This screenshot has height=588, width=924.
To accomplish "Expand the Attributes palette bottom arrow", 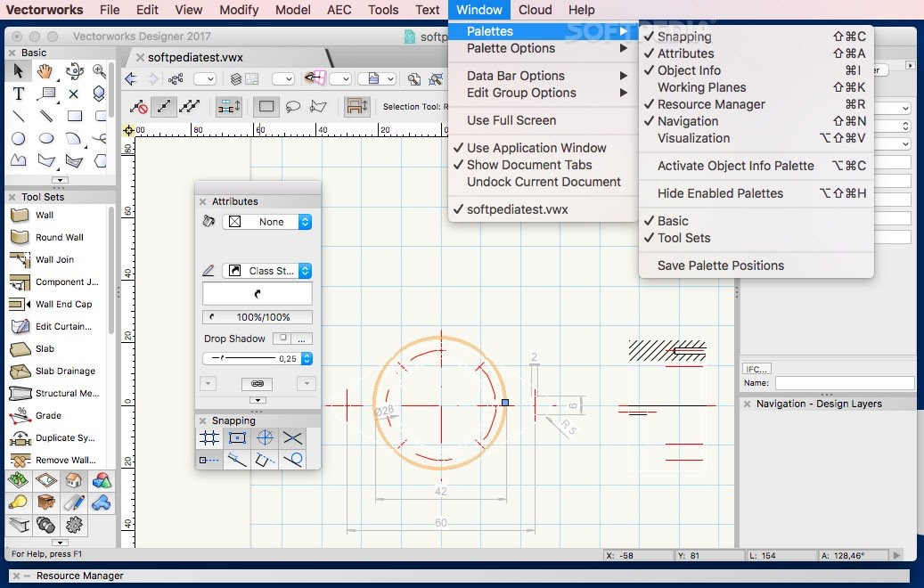I will pos(258,400).
